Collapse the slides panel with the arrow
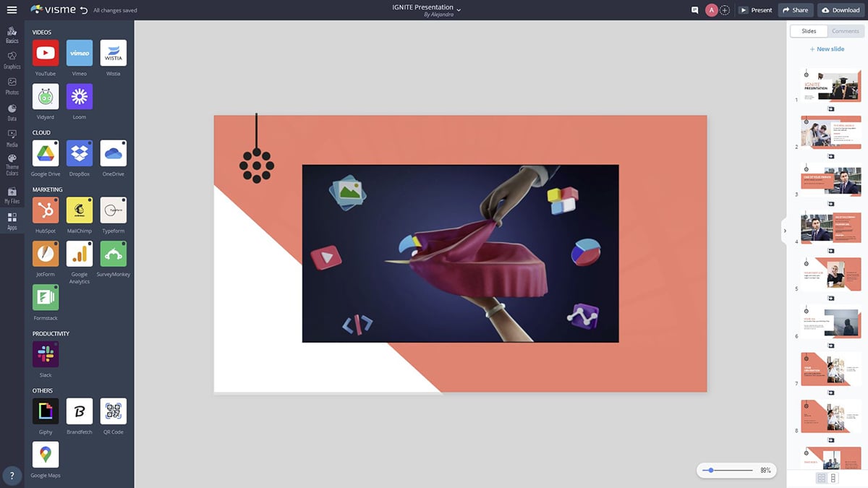 click(784, 231)
